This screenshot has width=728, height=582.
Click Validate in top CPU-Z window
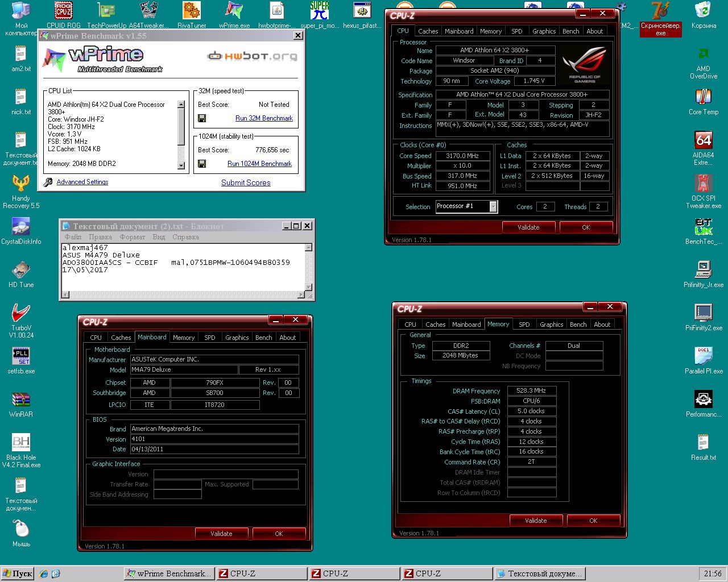pyautogui.click(x=528, y=227)
